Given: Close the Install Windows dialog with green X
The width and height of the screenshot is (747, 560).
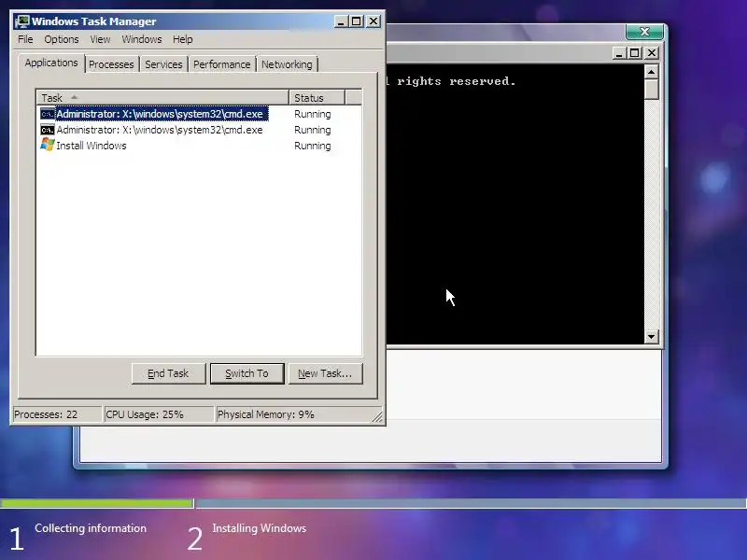Looking at the screenshot, I should tap(644, 32).
